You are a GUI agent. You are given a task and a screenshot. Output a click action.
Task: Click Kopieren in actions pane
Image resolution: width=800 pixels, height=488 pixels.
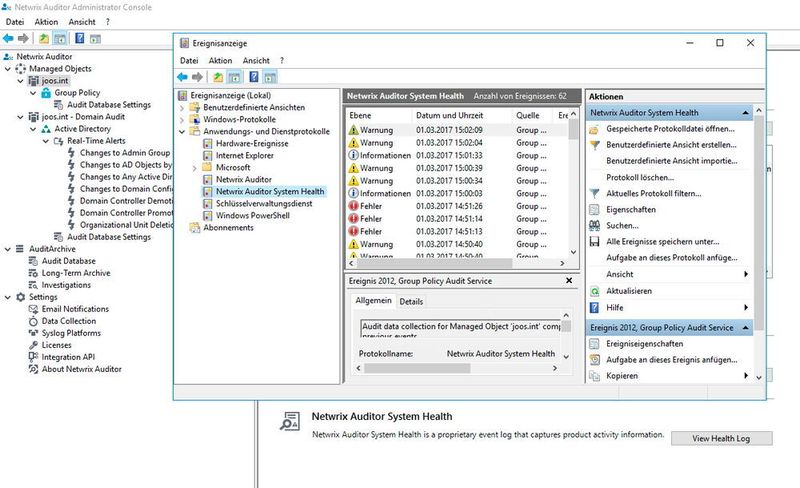point(622,376)
